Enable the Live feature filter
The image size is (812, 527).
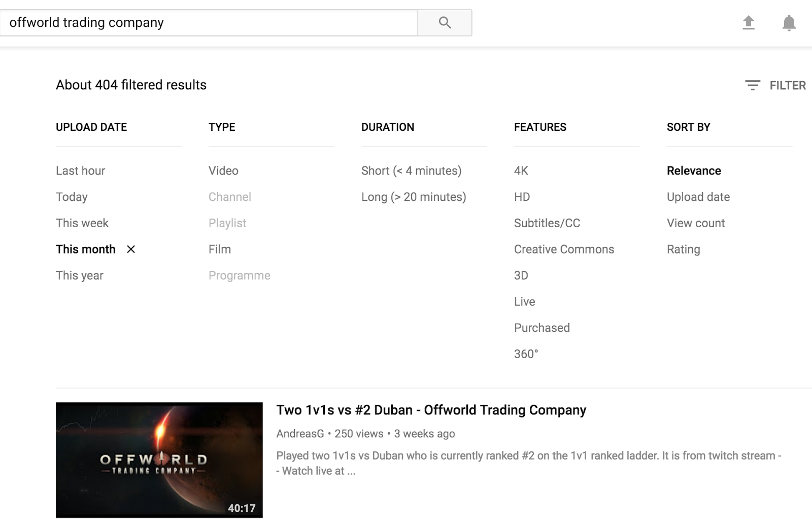point(524,302)
